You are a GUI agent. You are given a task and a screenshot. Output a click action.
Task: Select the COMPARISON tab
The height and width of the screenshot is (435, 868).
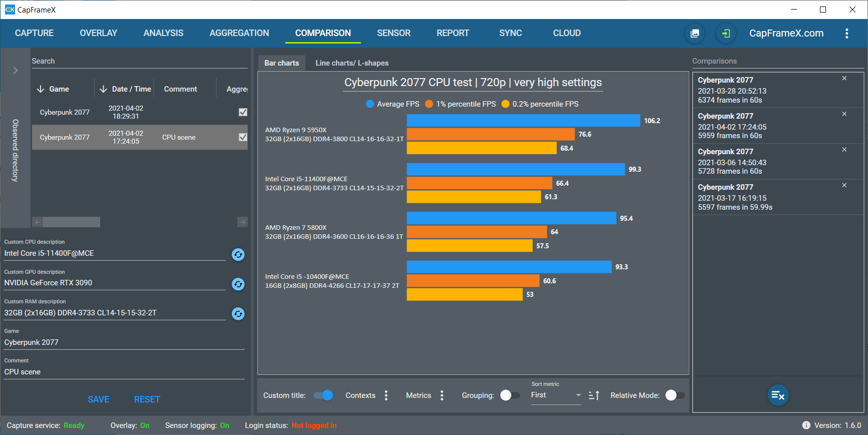pyautogui.click(x=323, y=33)
